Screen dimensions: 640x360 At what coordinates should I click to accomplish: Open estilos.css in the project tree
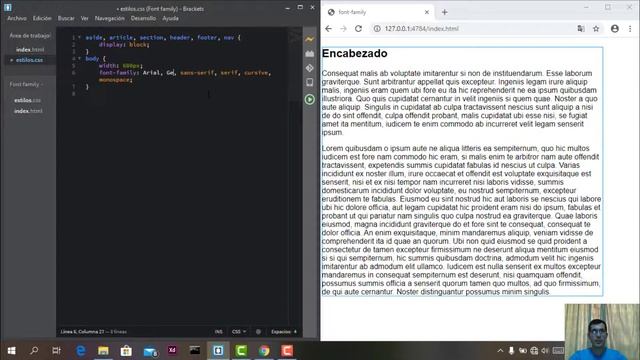[x=27, y=100]
